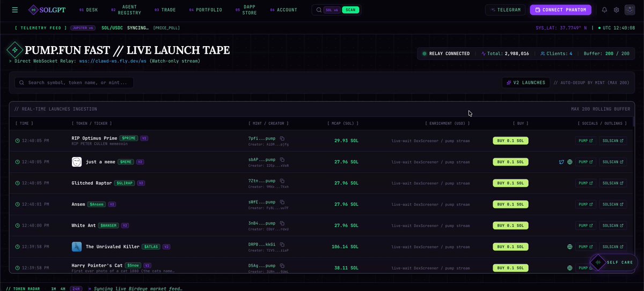Click the clock icon in the RIP Optimus Prime row
This screenshot has width=644, height=291.
pyautogui.click(x=18, y=140)
